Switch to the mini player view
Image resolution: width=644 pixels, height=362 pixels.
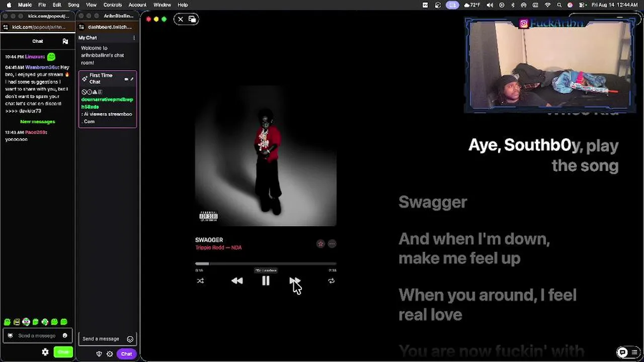[192, 19]
